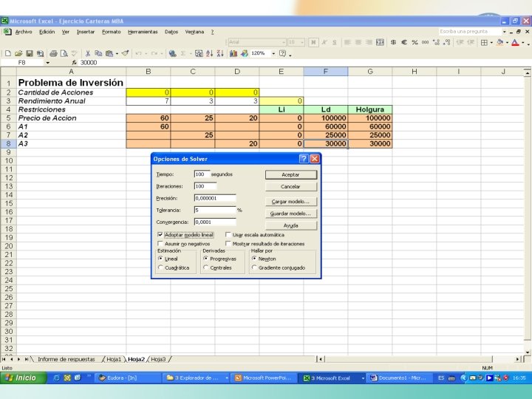The width and height of the screenshot is (532, 399).
Task: Click the Save diskette icon
Action: coord(30,53)
